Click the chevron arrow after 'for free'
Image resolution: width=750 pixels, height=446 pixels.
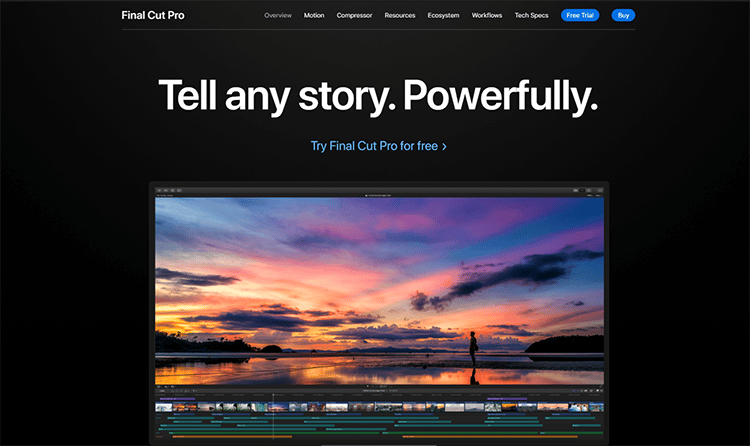pyautogui.click(x=444, y=146)
